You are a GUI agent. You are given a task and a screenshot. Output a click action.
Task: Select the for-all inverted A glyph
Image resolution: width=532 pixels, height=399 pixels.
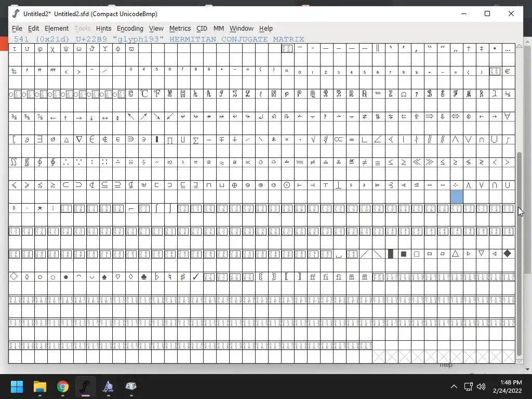point(508,117)
